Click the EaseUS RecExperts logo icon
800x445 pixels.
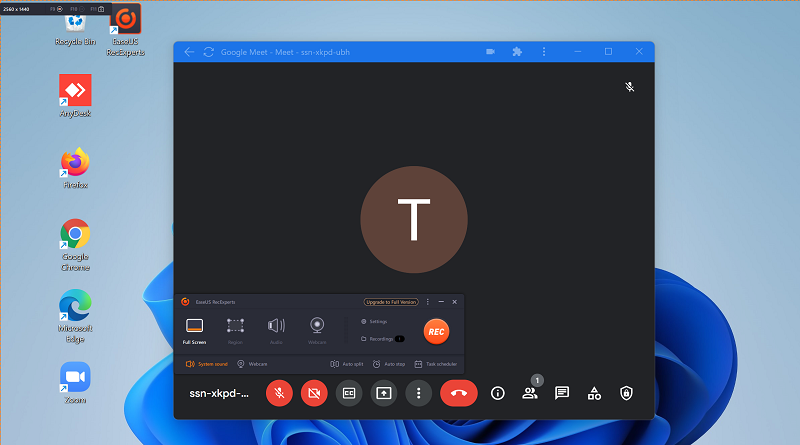185,302
